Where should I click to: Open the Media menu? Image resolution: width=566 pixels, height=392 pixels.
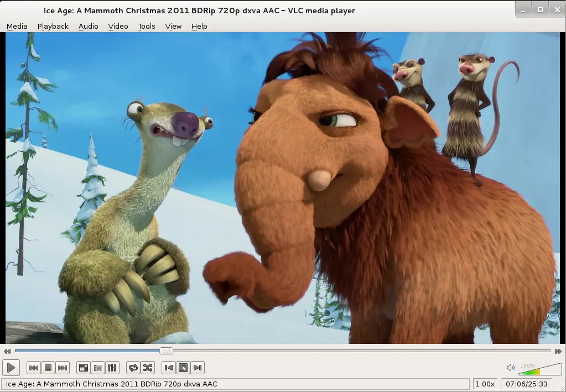(x=17, y=27)
